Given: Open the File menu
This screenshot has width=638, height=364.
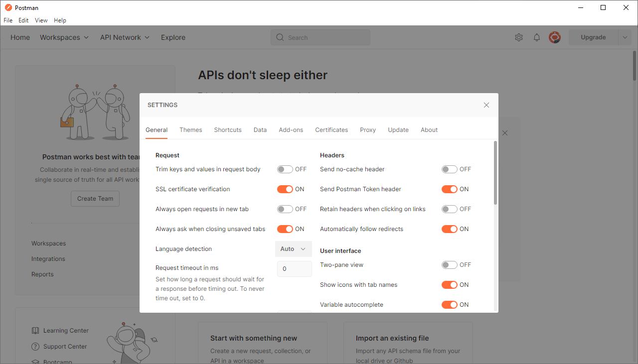Looking at the screenshot, I should [8, 20].
